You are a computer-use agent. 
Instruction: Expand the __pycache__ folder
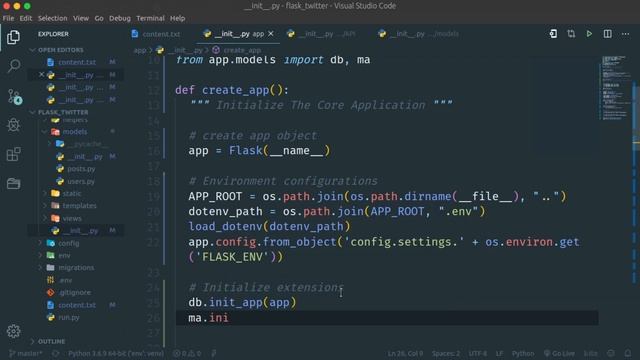pos(84,144)
